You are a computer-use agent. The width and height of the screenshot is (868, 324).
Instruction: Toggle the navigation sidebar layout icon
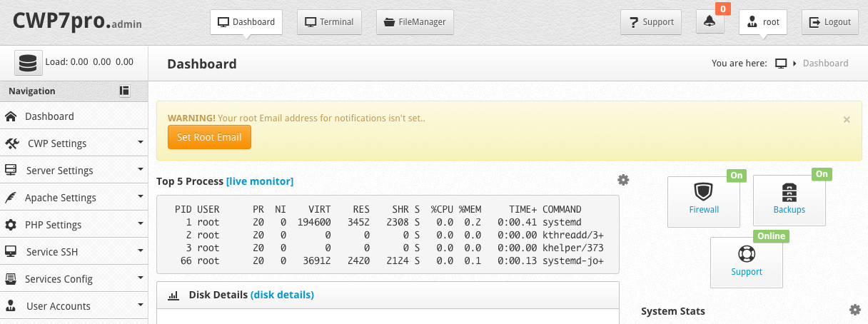point(124,91)
